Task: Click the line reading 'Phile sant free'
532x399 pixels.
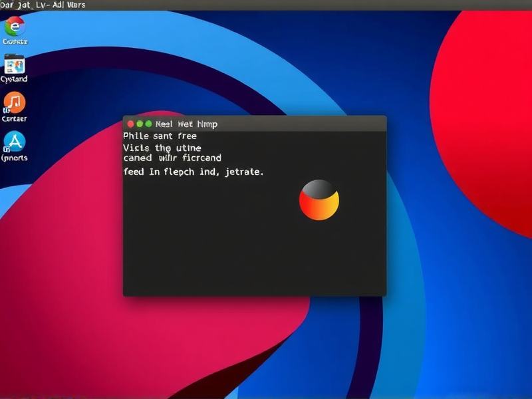Action: 160,136
